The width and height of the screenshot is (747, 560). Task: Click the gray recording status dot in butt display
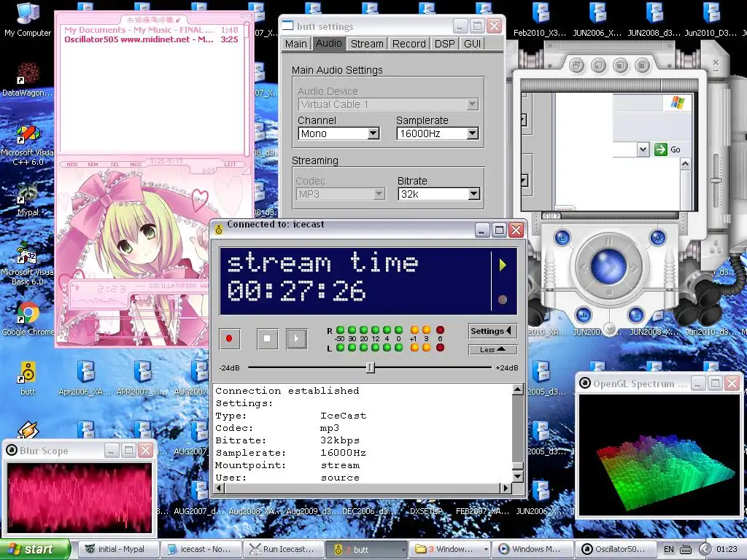pos(502,300)
